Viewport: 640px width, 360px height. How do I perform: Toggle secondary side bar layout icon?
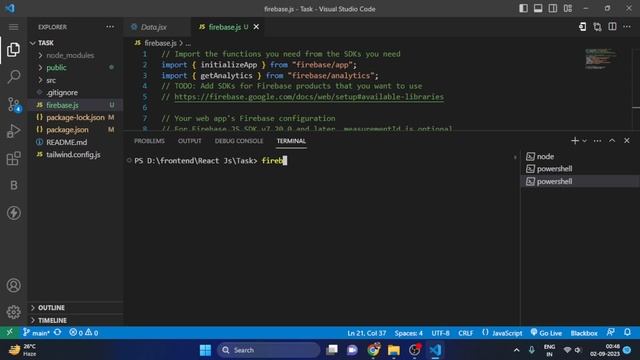pyautogui.click(x=553, y=9)
